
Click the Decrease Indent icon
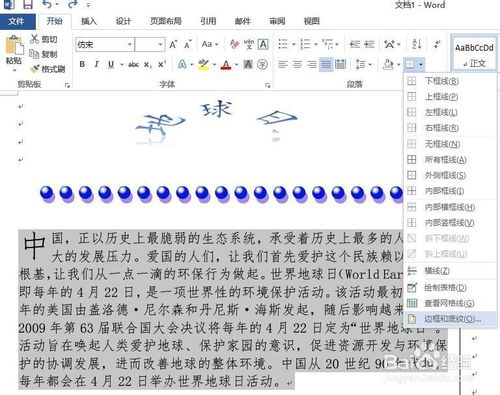point(355,44)
